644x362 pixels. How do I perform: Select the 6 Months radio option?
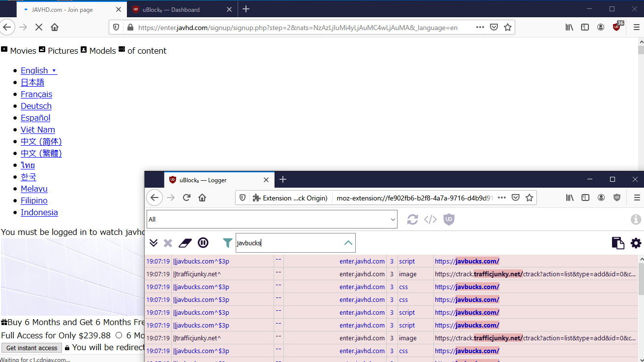pyautogui.click(x=119, y=335)
